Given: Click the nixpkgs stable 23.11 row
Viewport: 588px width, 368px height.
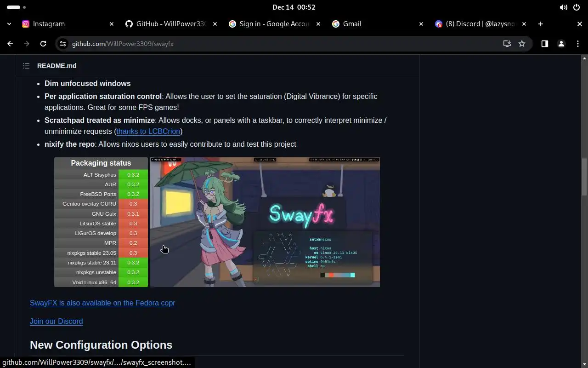Looking at the screenshot, I should click(x=101, y=263).
